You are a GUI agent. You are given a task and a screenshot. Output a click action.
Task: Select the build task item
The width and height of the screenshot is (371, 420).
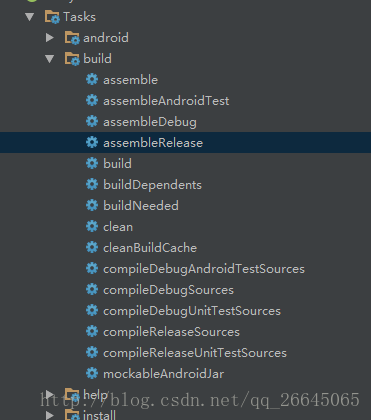pos(117,164)
